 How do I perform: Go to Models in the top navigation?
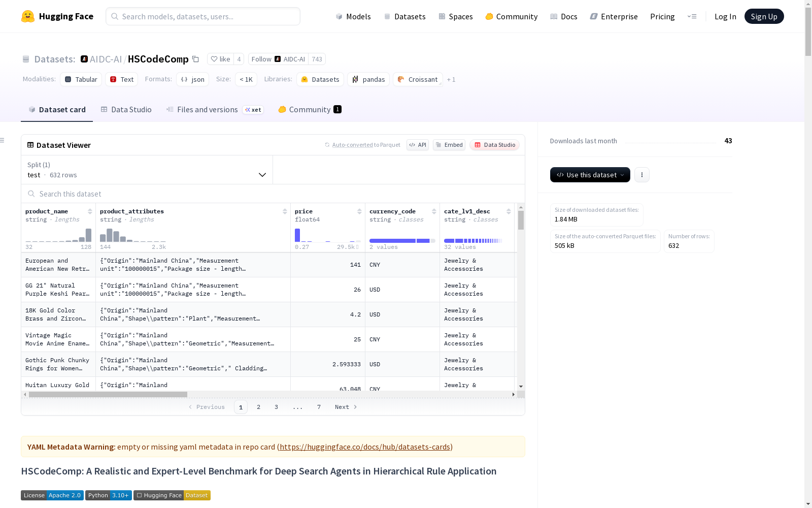pyautogui.click(x=353, y=16)
